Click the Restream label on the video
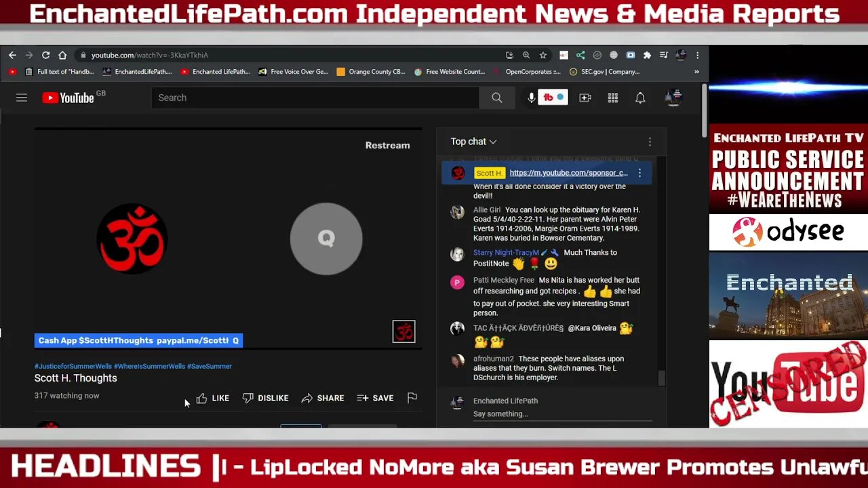The width and height of the screenshot is (868, 488). 387,145
